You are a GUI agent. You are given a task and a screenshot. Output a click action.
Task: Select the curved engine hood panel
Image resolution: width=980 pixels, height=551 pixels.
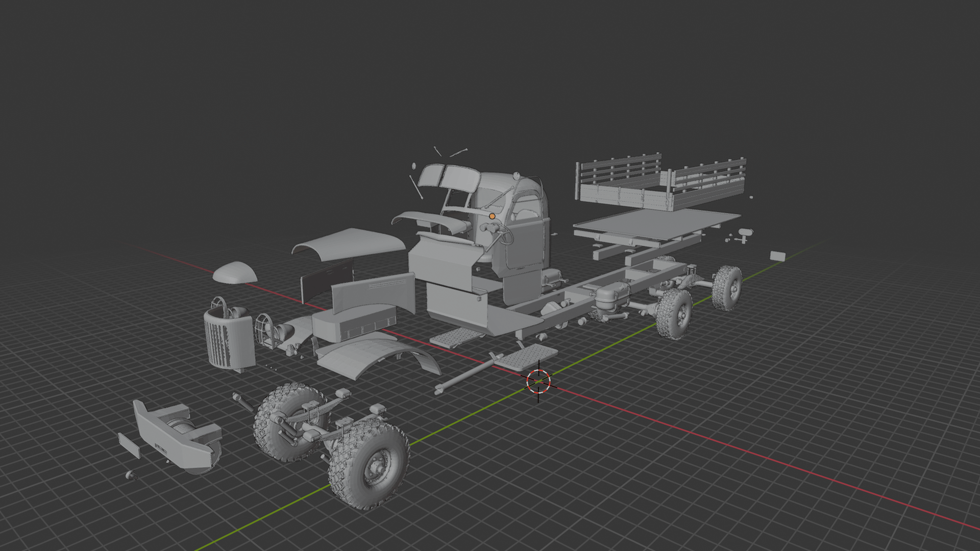[349, 245]
